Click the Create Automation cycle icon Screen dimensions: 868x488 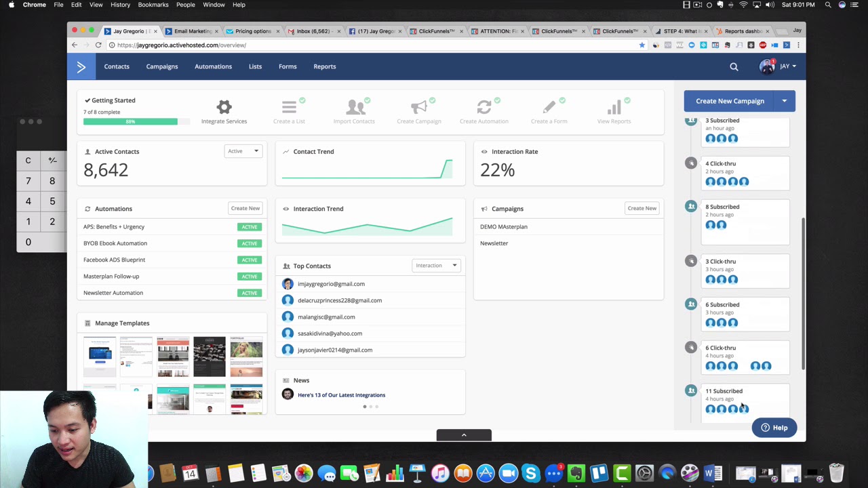tap(484, 107)
